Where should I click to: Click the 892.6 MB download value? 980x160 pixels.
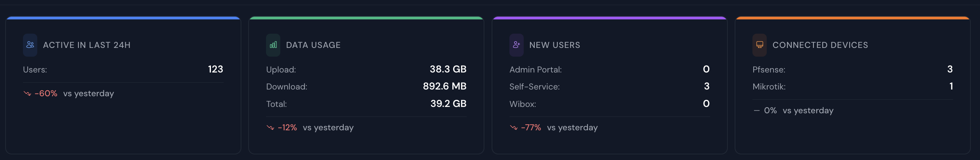click(444, 86)
